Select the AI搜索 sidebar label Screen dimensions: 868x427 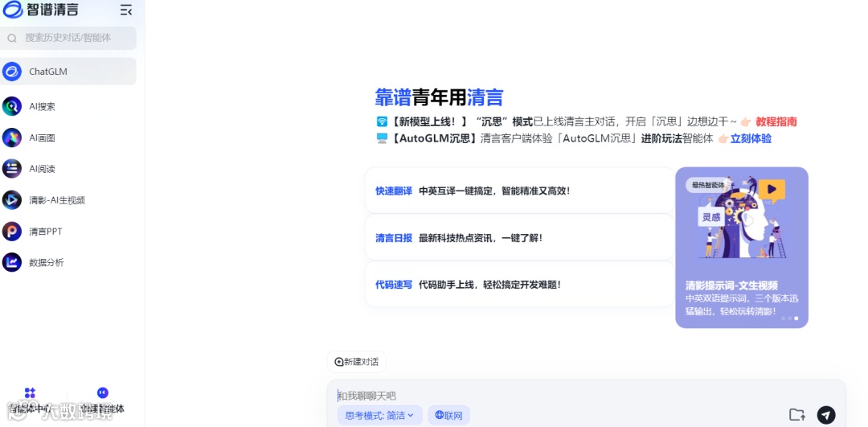(x=42, y=106)
